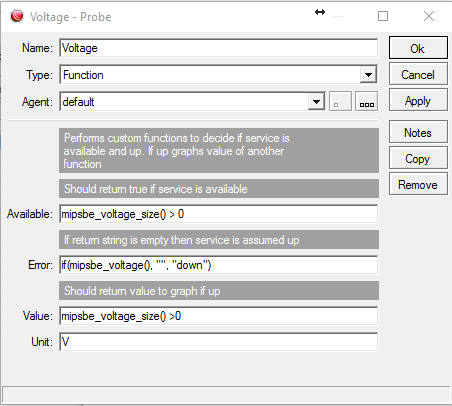Minimize the Voltage Probe dialog
452x406 pixels.
tap(338, 16)
